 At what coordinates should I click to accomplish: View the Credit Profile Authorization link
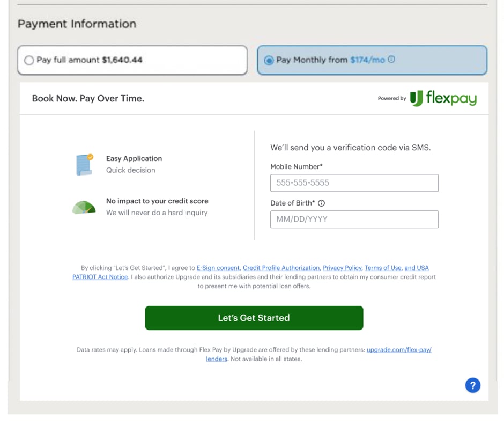point(281,268)
